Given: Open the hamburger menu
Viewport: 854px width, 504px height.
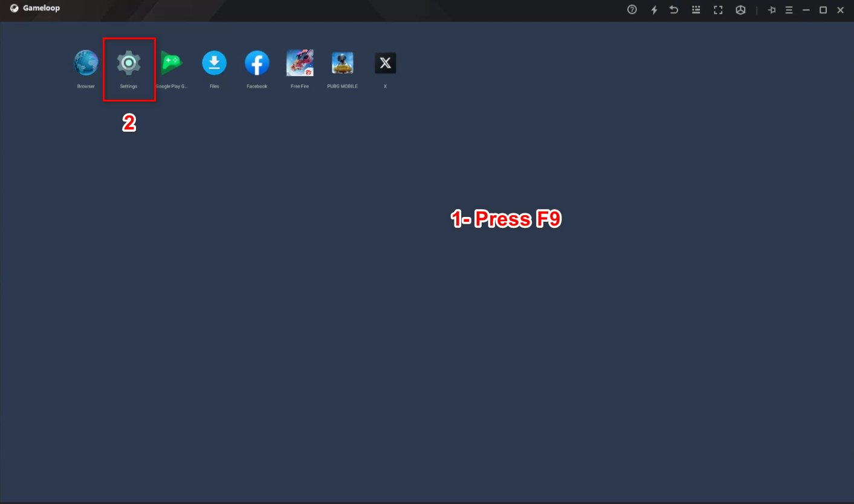Looking at the screenshot, I should coord(789,10).
